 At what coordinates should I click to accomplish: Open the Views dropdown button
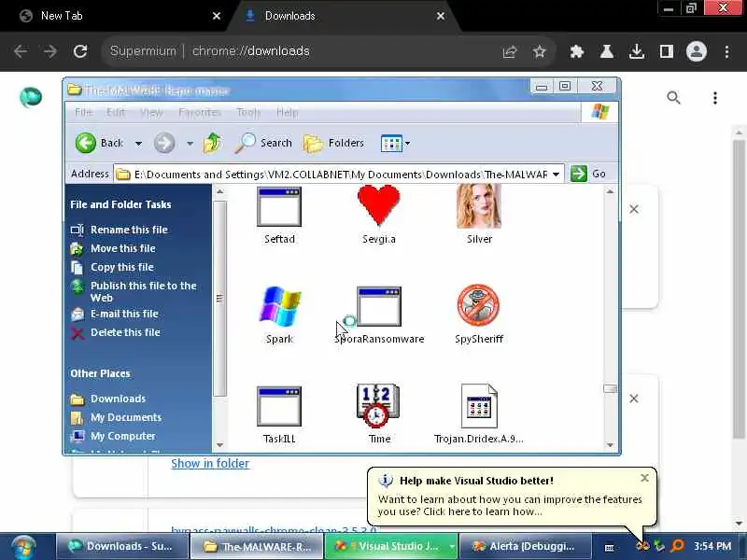[395, 144]
